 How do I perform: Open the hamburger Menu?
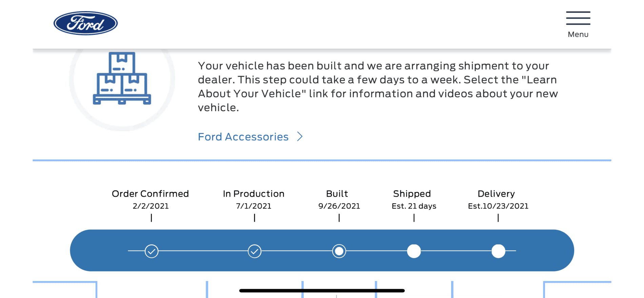click(x=578, y=24)
